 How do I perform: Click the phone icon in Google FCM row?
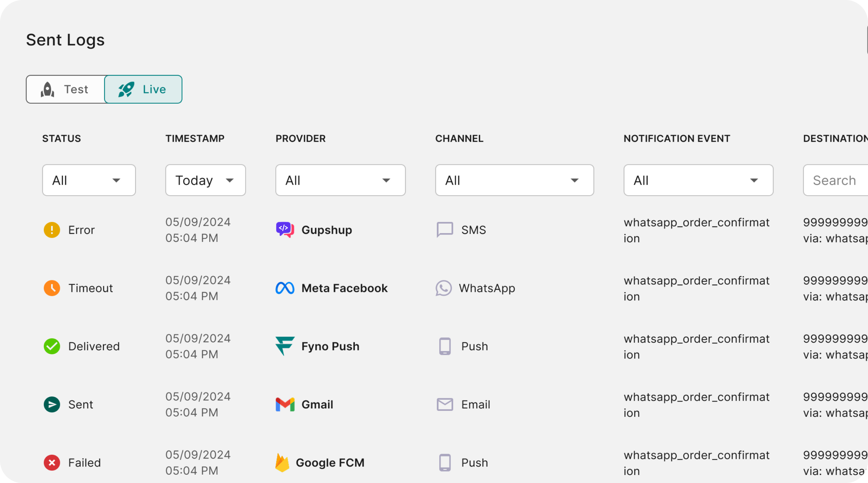click(x=445, y=463)
